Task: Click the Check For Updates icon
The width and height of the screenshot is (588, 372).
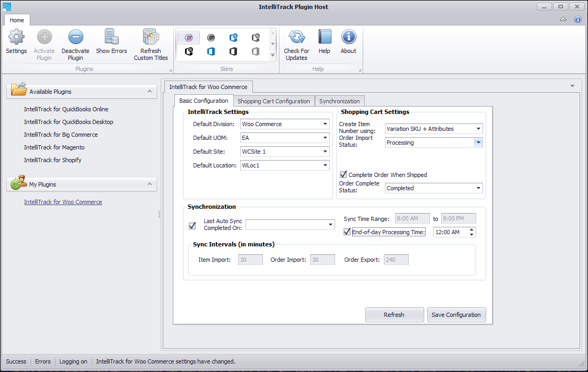Action: (296, 37)
